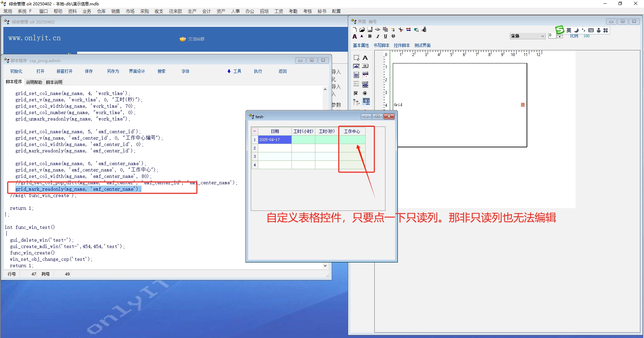Switch to the 说明帮助 tab
This screenshot has width=644, height=338.
click(34, 82)
